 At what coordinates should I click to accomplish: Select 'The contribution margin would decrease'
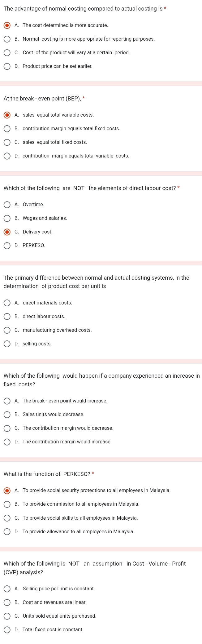point(7,428)
